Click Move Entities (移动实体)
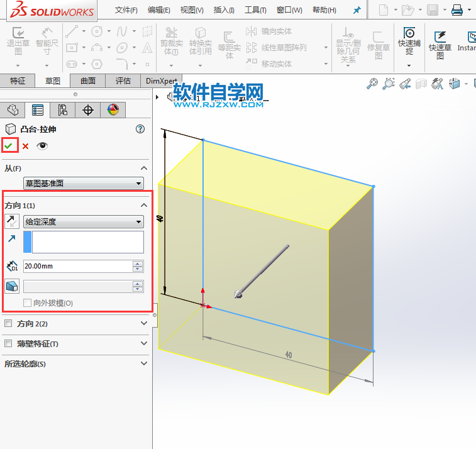Screen dimensions: 476x449 pyautogui.click(x=268, y=64)
